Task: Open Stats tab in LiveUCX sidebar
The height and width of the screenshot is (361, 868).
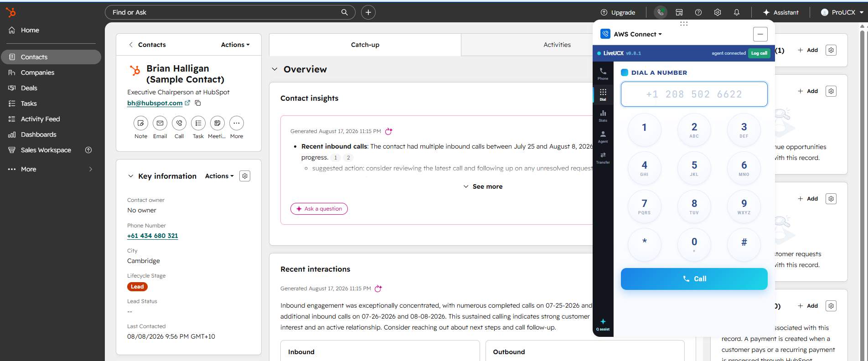Action: (603, 115)
